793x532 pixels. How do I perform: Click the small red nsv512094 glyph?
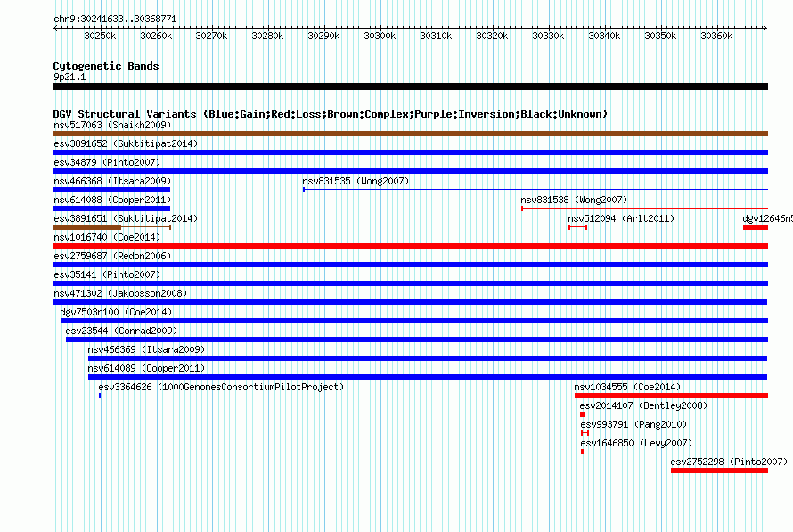[577, 227]
